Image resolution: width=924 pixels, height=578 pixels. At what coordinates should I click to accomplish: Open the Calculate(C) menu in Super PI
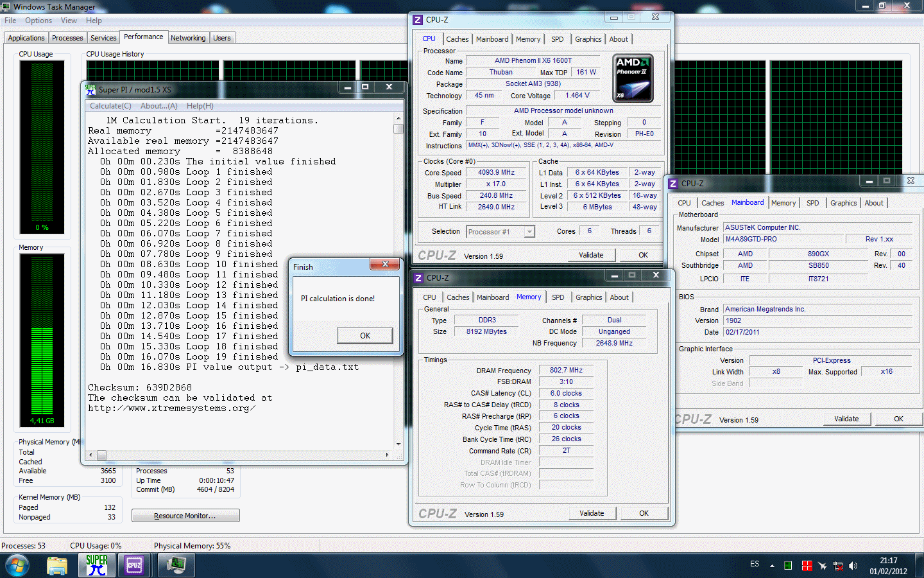(110, 106)
